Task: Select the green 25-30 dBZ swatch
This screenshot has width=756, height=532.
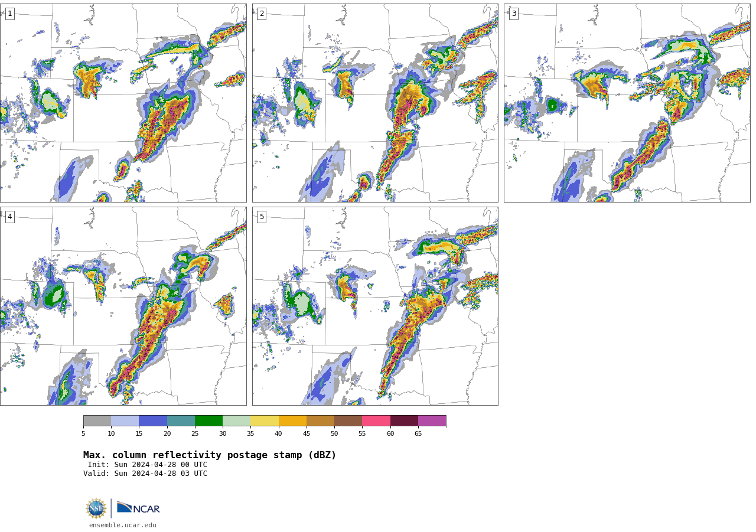Action: pyautogui.click(x=208, y=421)
